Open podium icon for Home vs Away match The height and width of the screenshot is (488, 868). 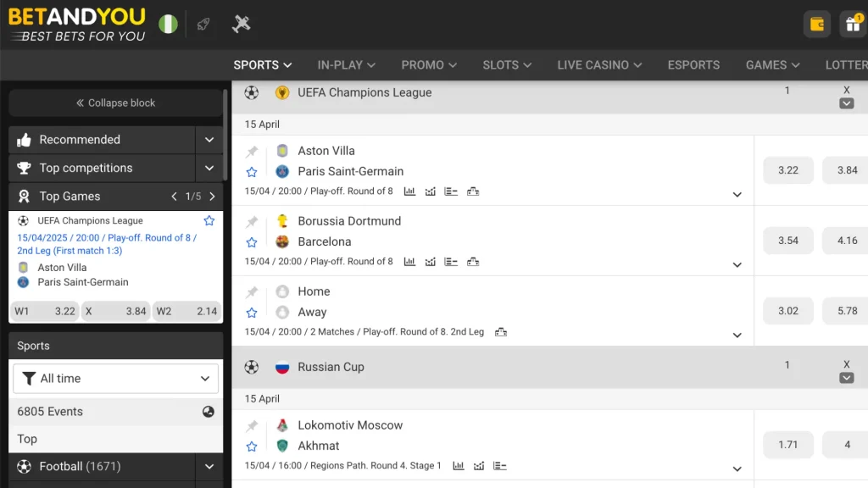(x=501, y=332)
